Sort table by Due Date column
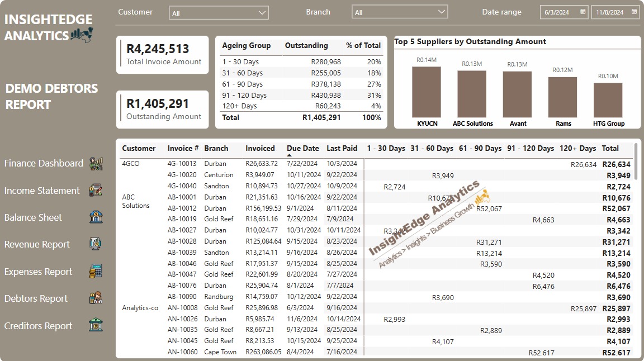This screenshot has height=361, width=644. tap(302, 149)
